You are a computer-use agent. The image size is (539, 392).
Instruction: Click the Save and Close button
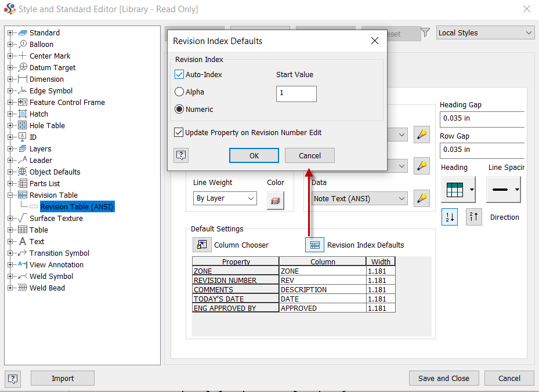[443, 378]
